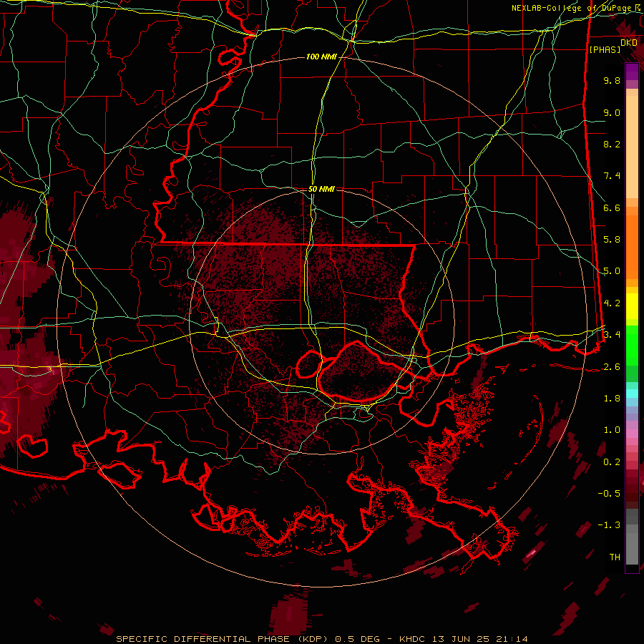Pick the gray bottom segment of the color bar
This screenshot has width=644, height=644.
point(632,538)
